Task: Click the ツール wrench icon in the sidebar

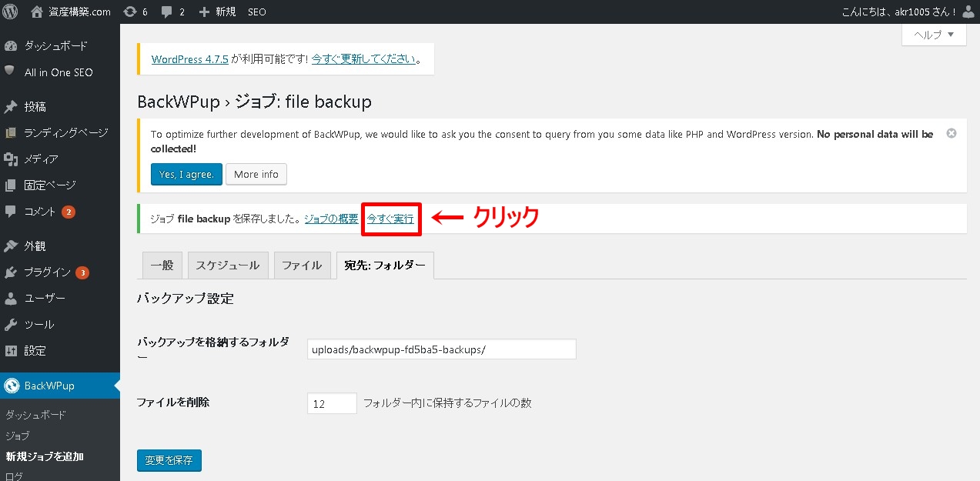Action: [11, 325]
